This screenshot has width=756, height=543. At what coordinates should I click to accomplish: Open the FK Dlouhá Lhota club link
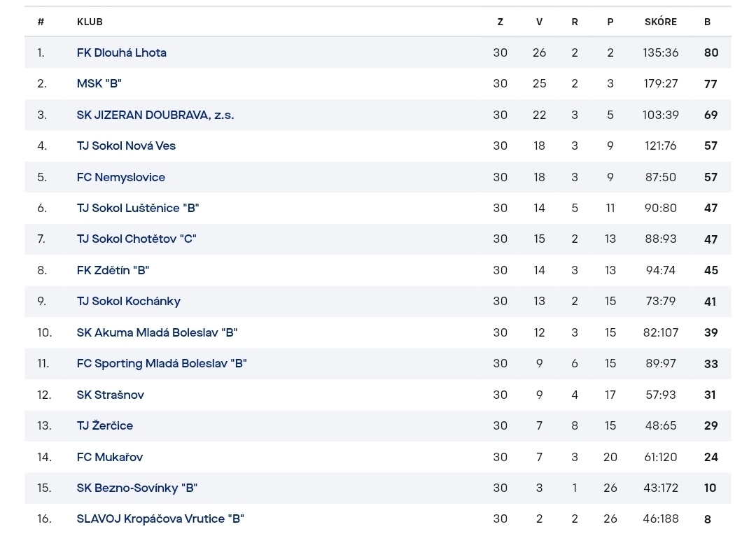click(x=122, y=52)
